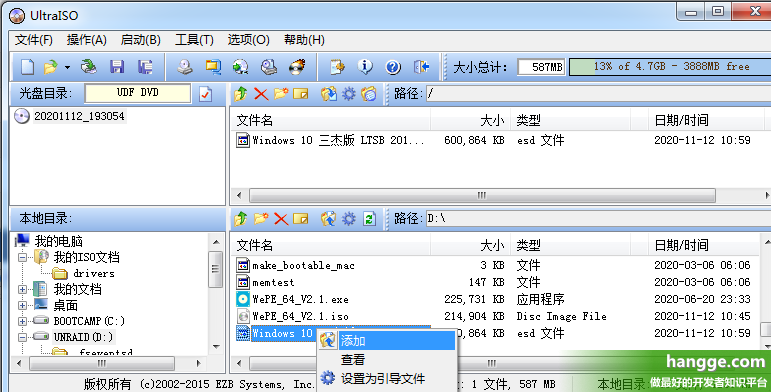Click the notepad checksum toolbar icon
This screenshot has height=392, width=771.
[x=337, y=67]
